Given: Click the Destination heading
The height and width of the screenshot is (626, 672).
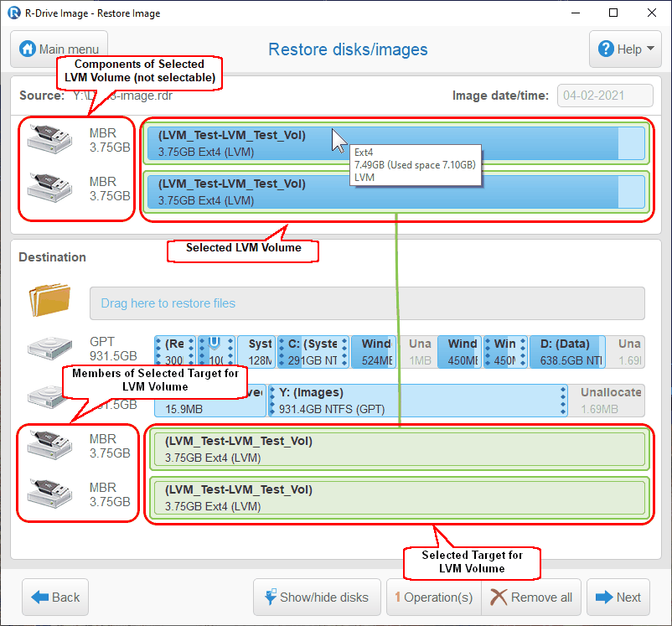Looking at the screenshot, I should click(52, 256).
